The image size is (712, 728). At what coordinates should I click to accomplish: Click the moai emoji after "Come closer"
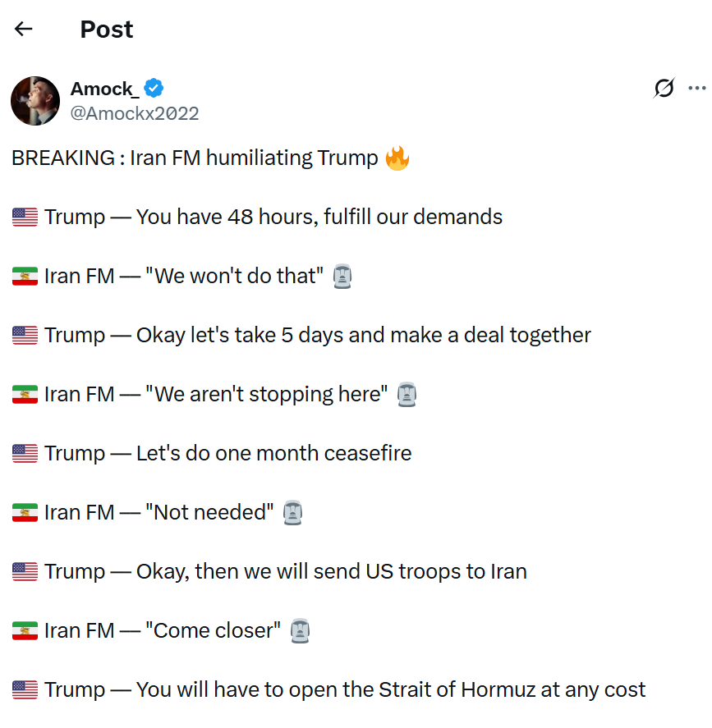point(300,631)
